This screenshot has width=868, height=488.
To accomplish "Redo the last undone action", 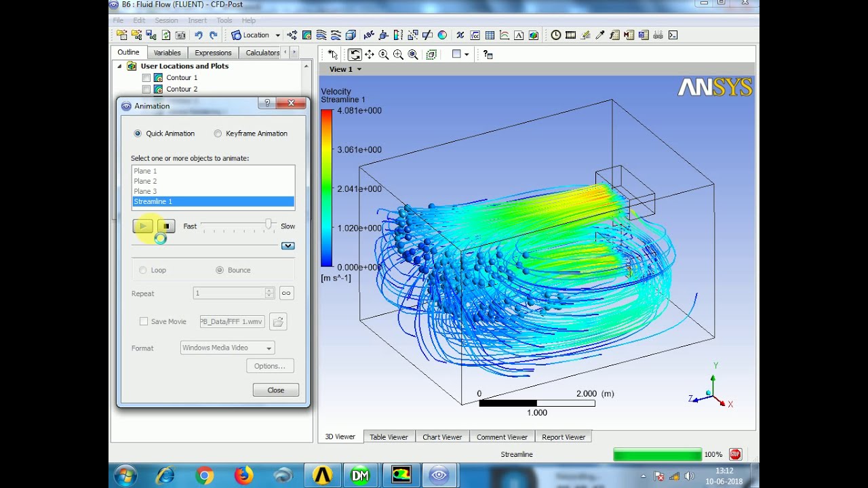I will point(214,35).
